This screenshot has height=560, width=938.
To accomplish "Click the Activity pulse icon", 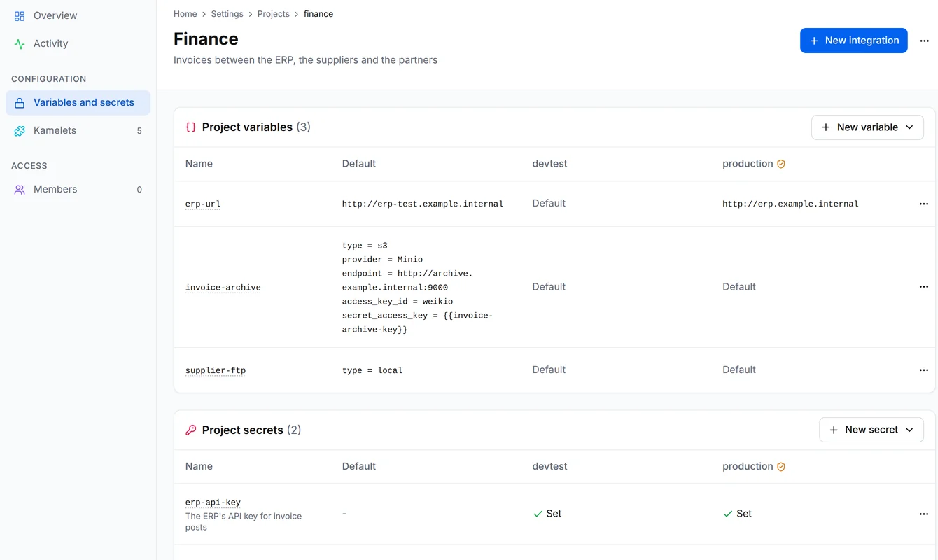I will pos(20,43).
